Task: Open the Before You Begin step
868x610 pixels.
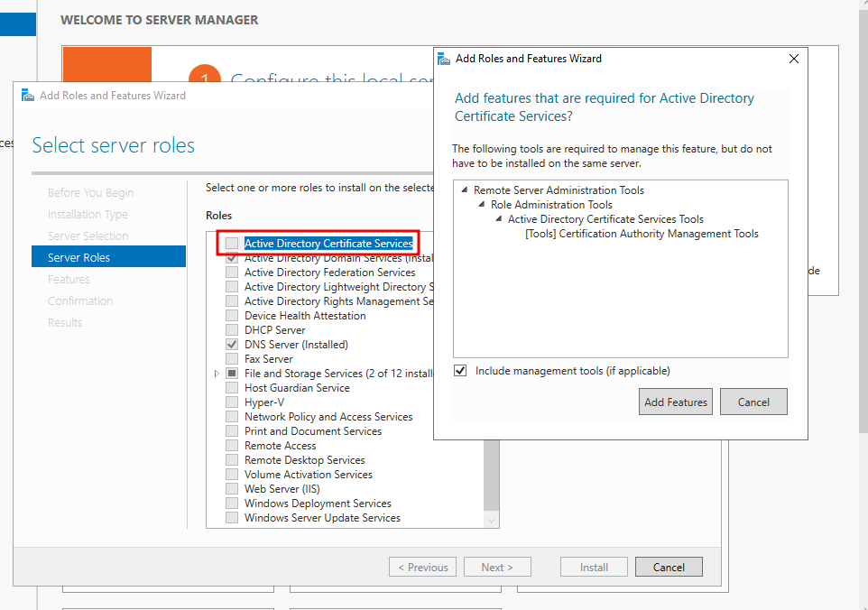Action: [91, 192]
